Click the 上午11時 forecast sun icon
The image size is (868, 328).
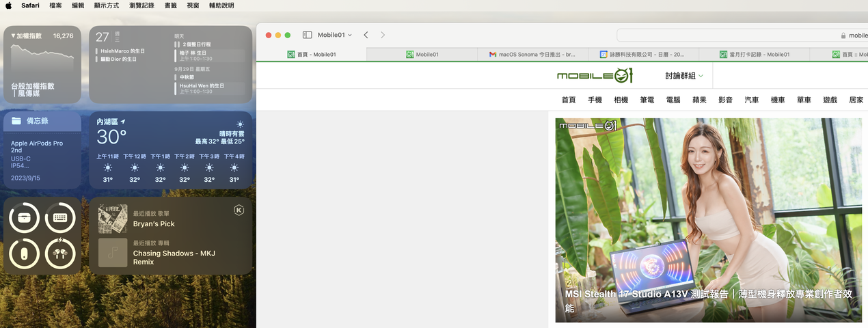[x=108, y=168]
